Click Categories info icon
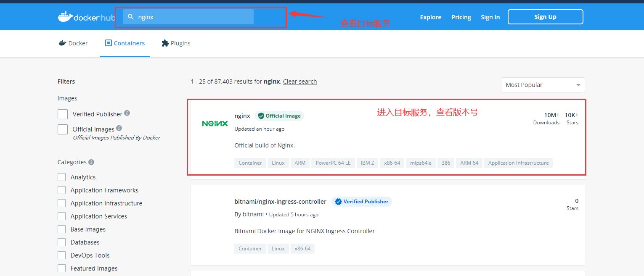The width and height of the screenshot is (644, 276). click(91, 162)
